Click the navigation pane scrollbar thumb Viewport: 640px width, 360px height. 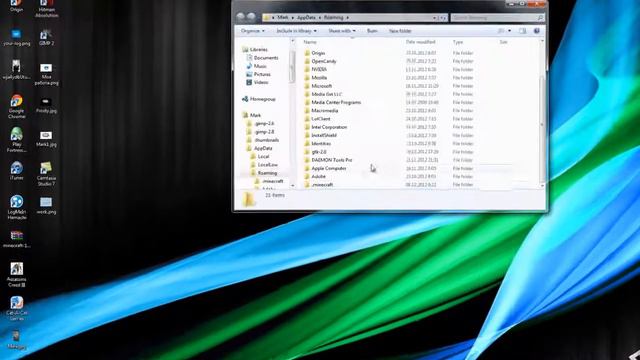[292, 66]
